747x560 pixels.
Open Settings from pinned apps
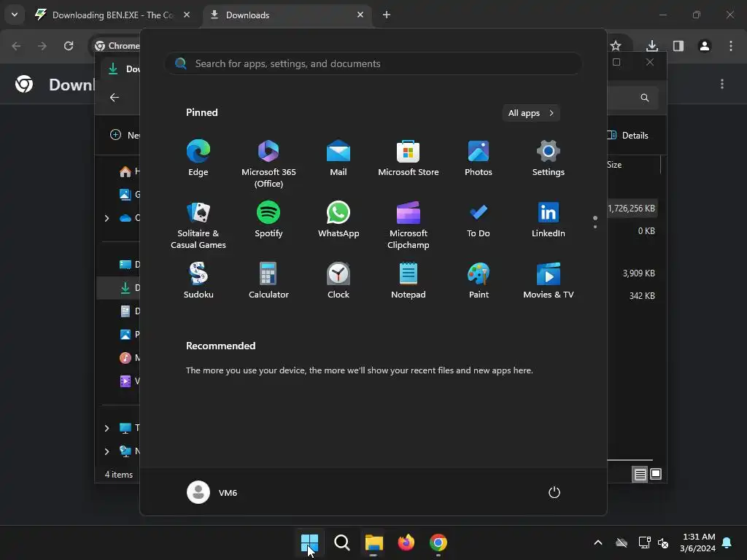(x=549, y=158)
